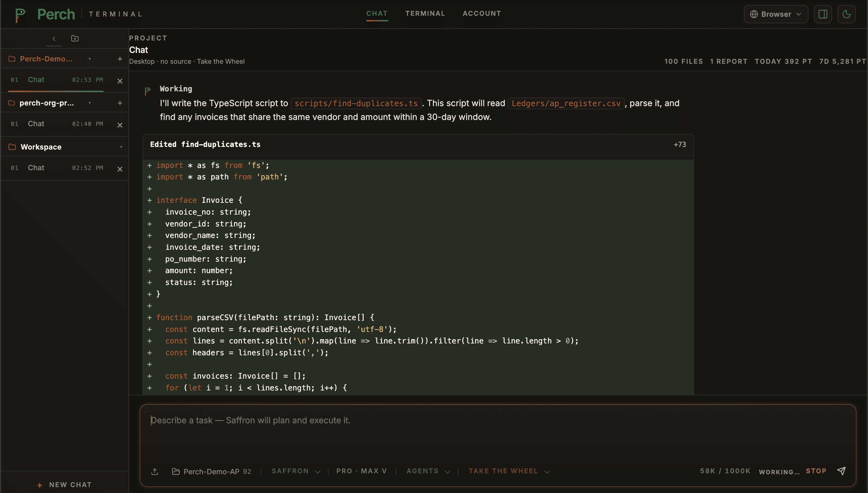The image size is (868, 493).
Task: Expand the Perch-Demo project arrow
Action: point(90,59)
